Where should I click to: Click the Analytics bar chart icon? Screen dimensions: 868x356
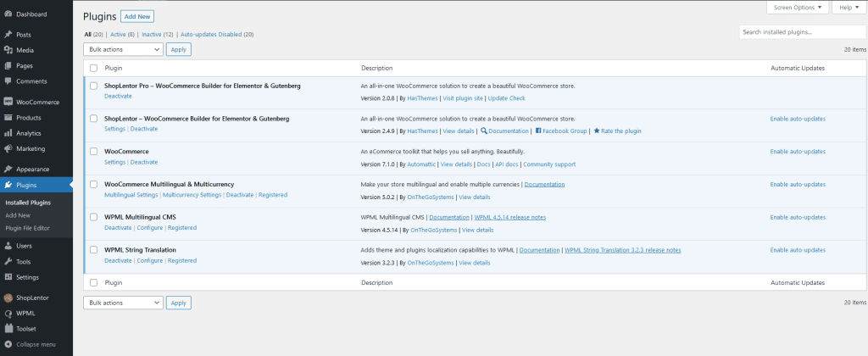(8, 133)
